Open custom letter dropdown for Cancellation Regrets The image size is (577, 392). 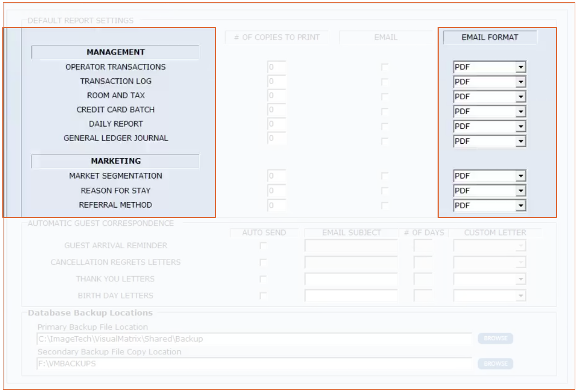[x=520, y=262]
